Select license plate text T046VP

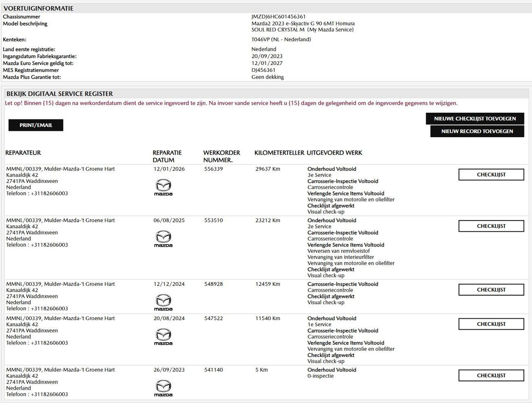(x=261, y=40)
